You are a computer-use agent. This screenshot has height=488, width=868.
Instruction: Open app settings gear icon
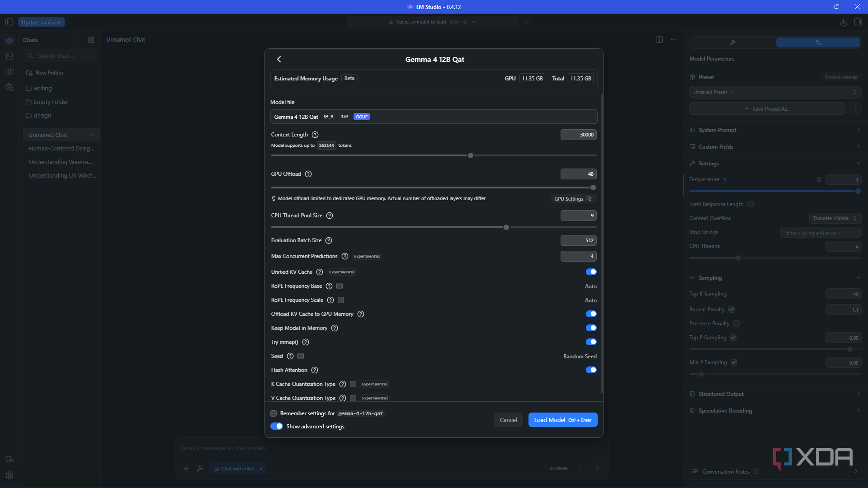tap(9, 475)
